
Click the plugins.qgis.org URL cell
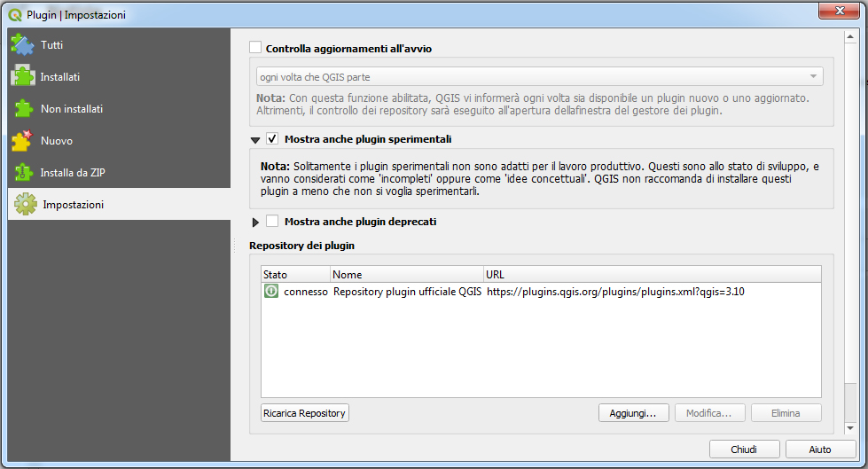[615, 292]
